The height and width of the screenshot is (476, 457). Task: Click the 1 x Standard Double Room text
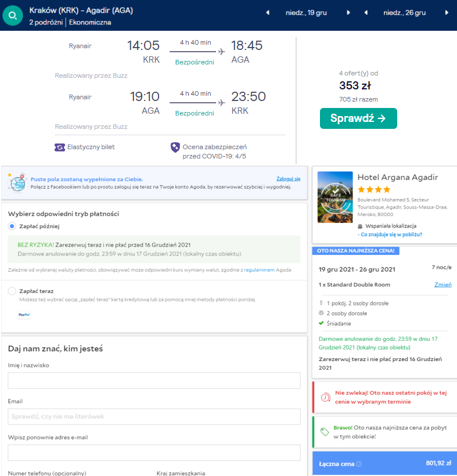(x=354, y=285)
